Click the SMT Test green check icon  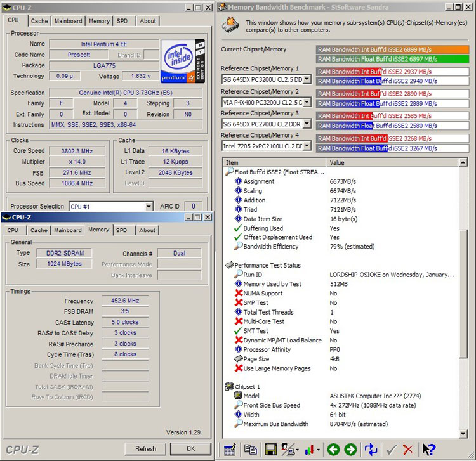[x=238, y=330]
